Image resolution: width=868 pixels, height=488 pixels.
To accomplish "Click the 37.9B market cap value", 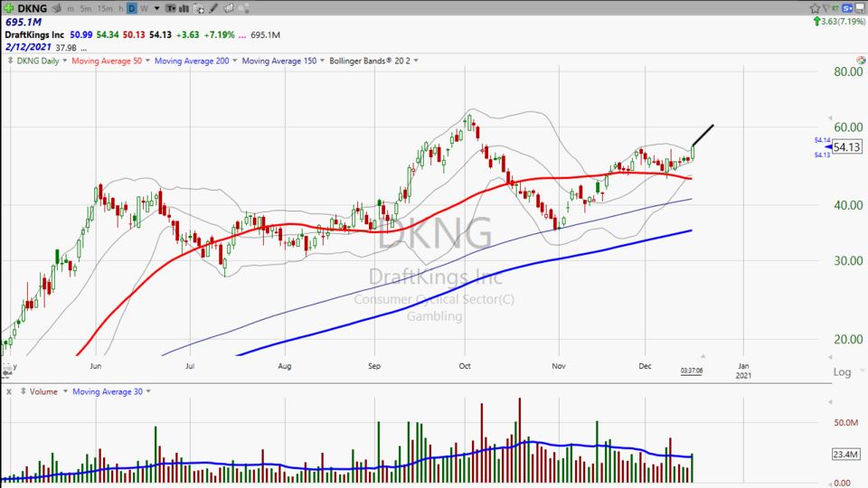I will 66,48.
